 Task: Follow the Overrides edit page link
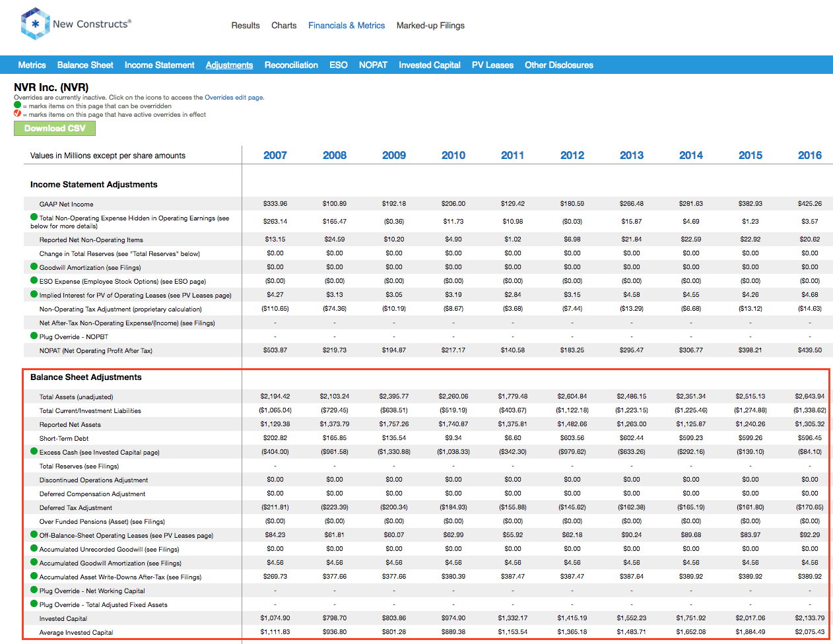click(234, 97)
